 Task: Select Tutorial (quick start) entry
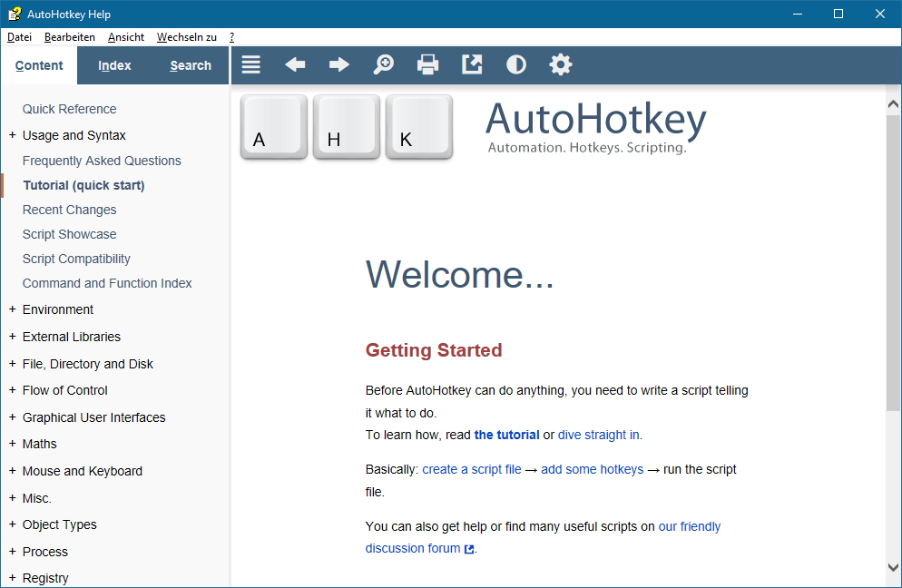point(84,185)
